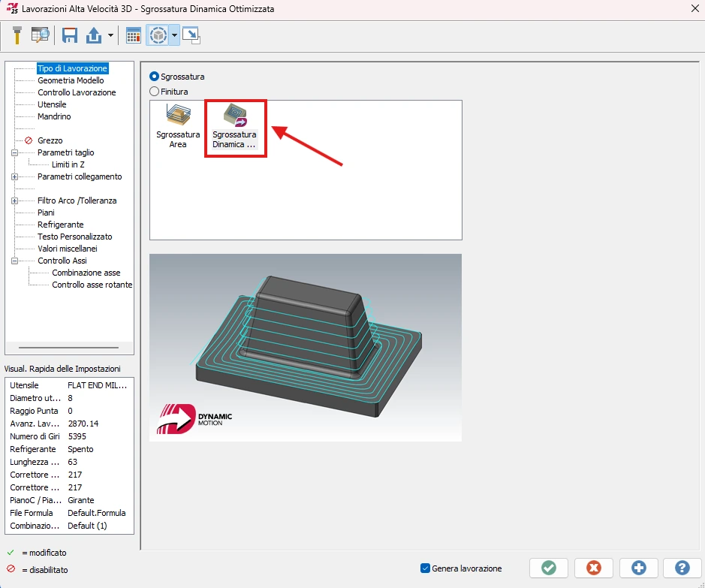
Task: Toggle the Genera lavorazione checkbox
Action: (426, 568)
